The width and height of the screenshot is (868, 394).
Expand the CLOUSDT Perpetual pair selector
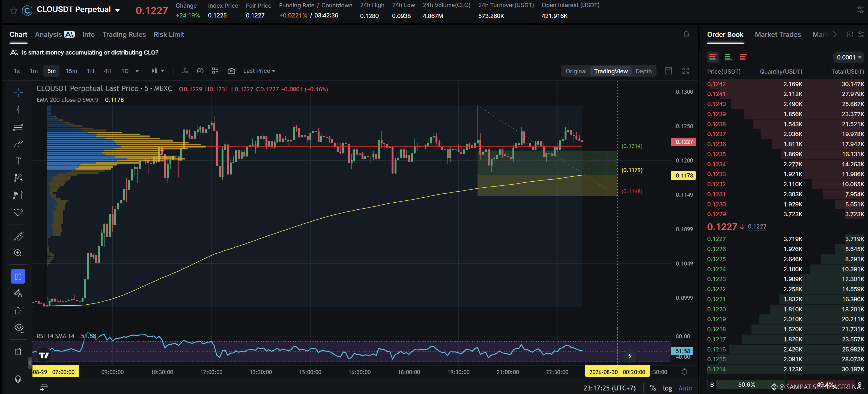[x=118, y=10]
